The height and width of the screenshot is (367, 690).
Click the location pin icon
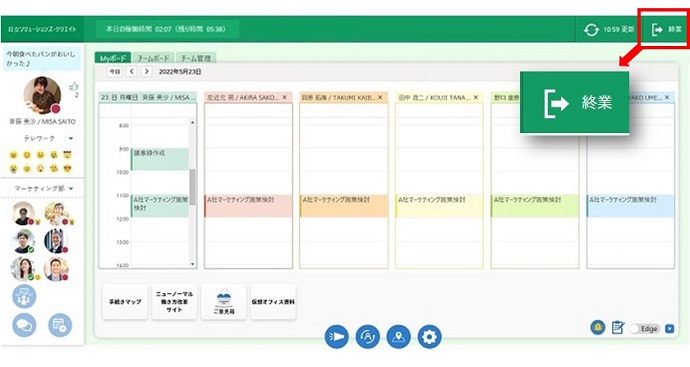[398, 337]
